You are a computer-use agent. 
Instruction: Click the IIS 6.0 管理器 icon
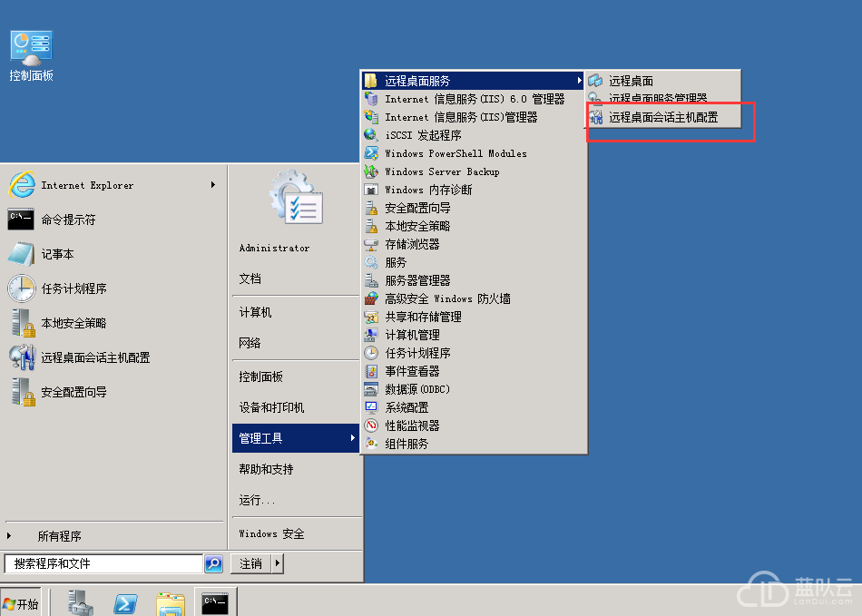(x=371, y=99)
